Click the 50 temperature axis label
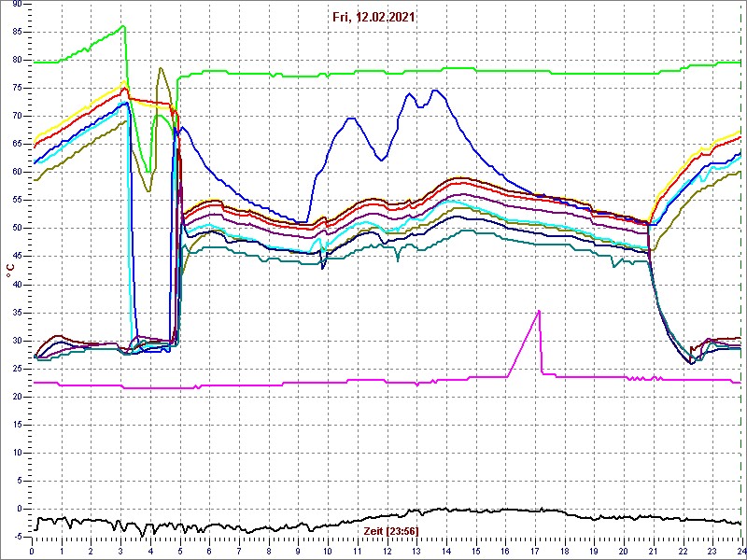This screenshot has width=747, height=560. [17, 229]
